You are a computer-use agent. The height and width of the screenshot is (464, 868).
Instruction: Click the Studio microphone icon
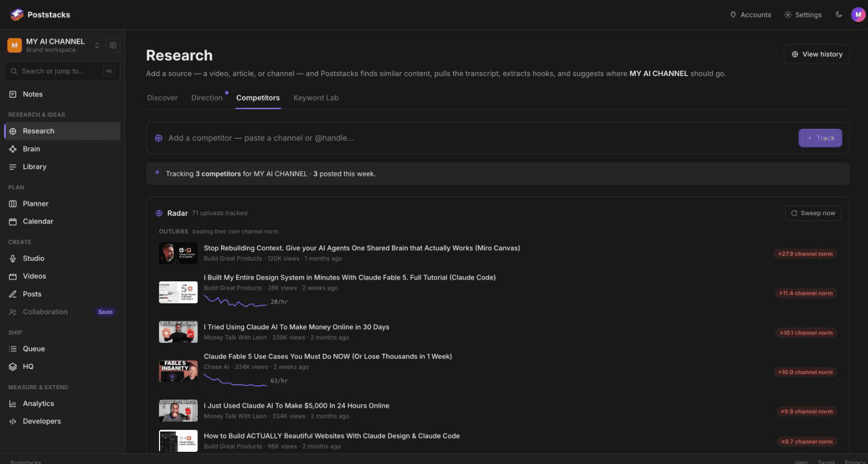tap(13, 258)
